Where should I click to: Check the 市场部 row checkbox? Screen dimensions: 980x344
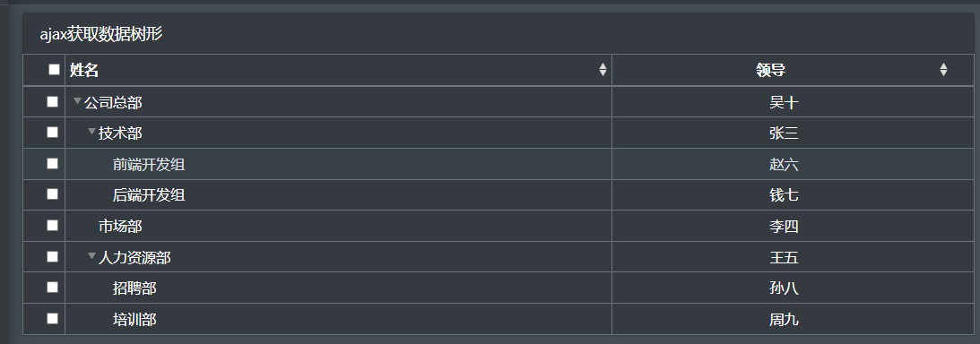[x=53, y=226]
